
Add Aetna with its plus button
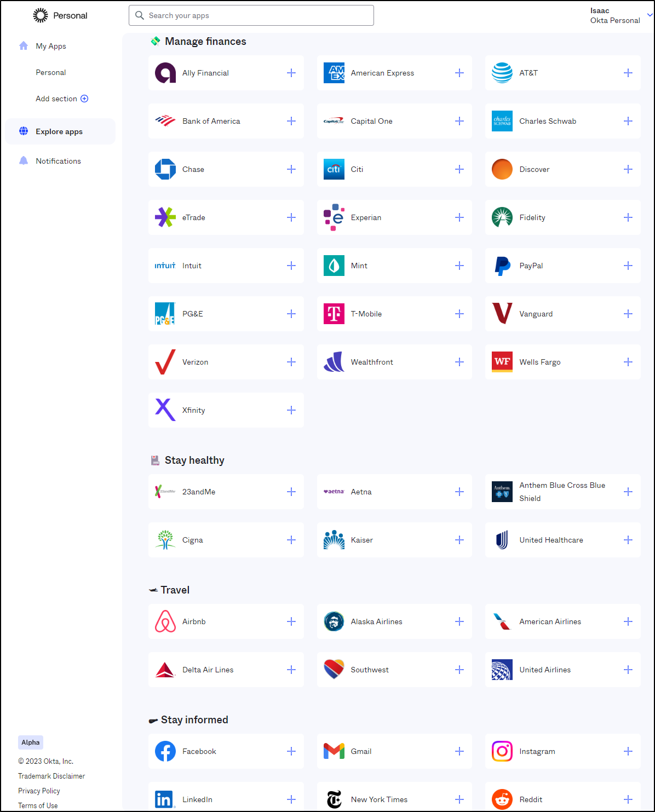(x=459, y=492)
